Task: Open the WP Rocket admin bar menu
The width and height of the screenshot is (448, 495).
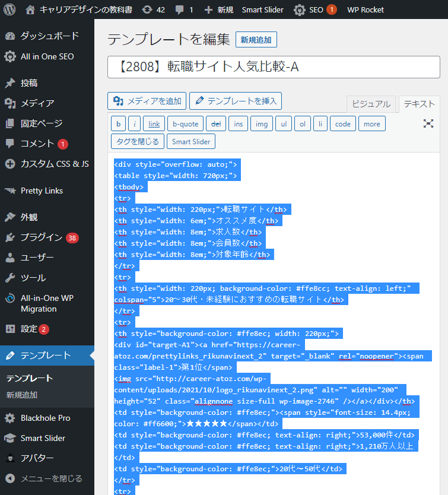Action: 365,9
